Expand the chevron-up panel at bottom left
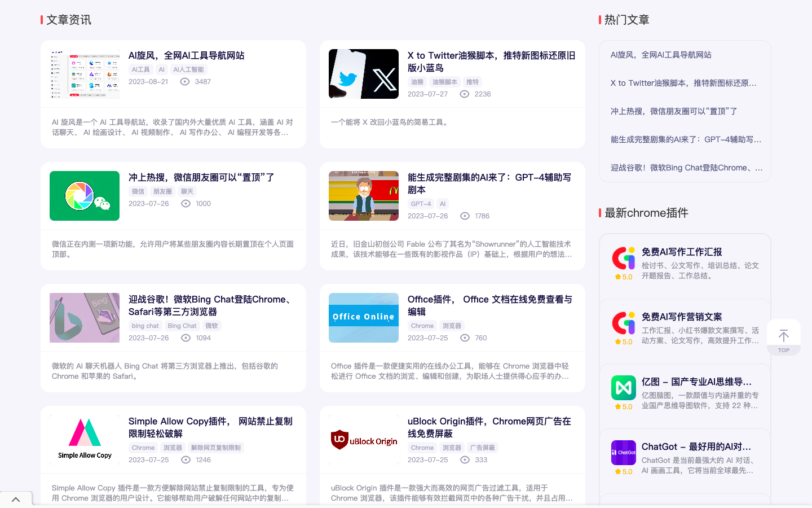Image resolution: width=812 pixels, height=508 pixels. tap(16, 500)
